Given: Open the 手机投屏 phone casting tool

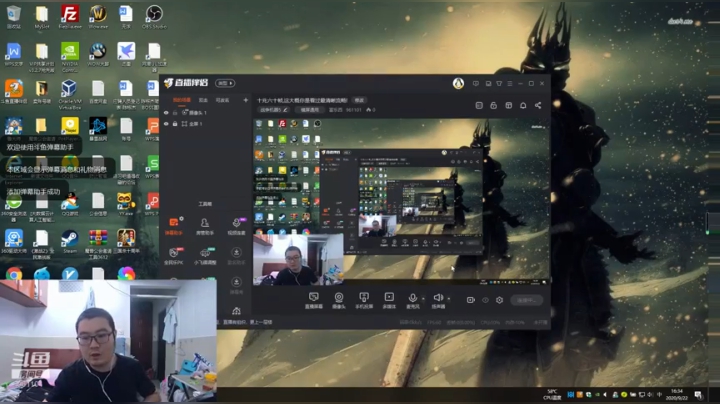Looking at the screenshot, I should pyautogui.click(x=364, y=300).
